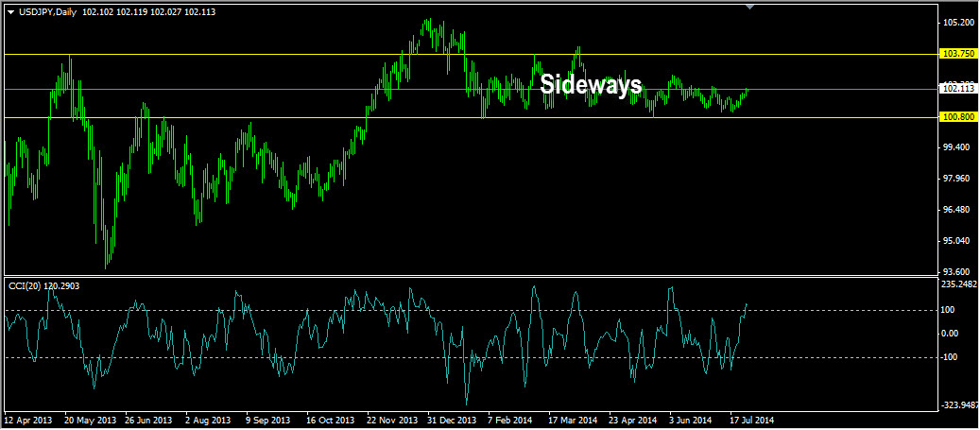This screenshot has width=980, height=430.
Task: Select the lower yellow horizontal line at 100.800
Action: (x=472, y=117)
